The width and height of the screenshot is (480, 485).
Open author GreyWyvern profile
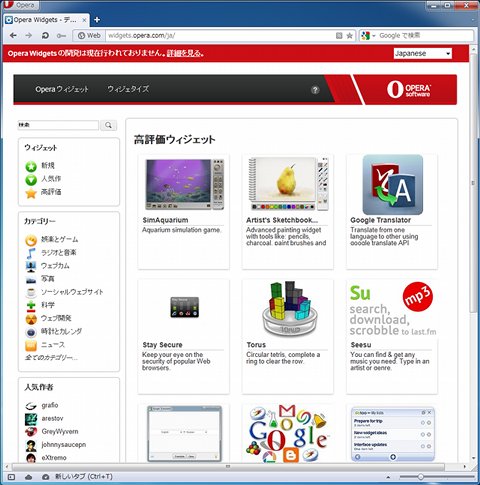point(60,431)
